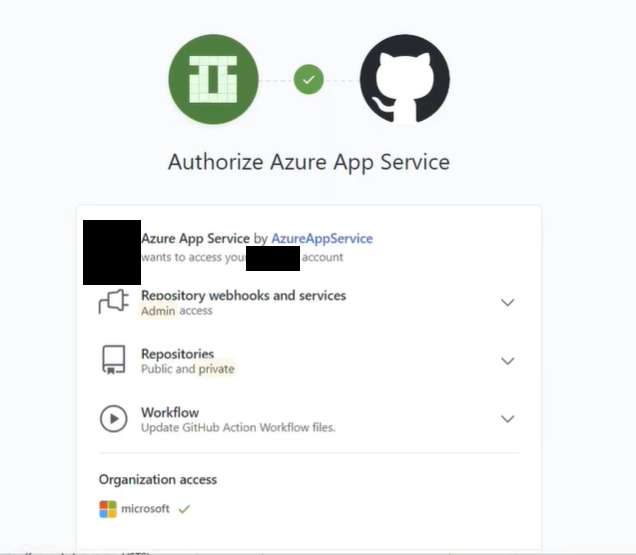The height and width of the screenshot is (555, 636).
Task: Click 'Public and private' text
Action: click(187, 369)
